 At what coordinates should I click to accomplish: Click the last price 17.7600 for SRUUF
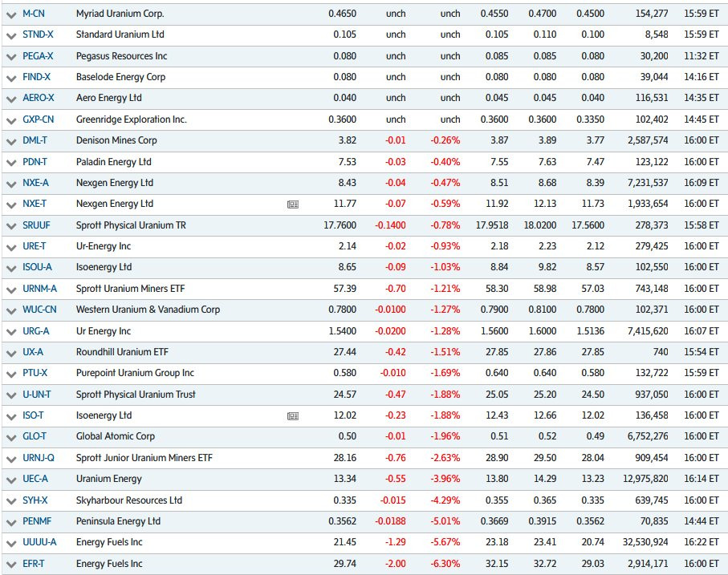[x=340, y=225]
